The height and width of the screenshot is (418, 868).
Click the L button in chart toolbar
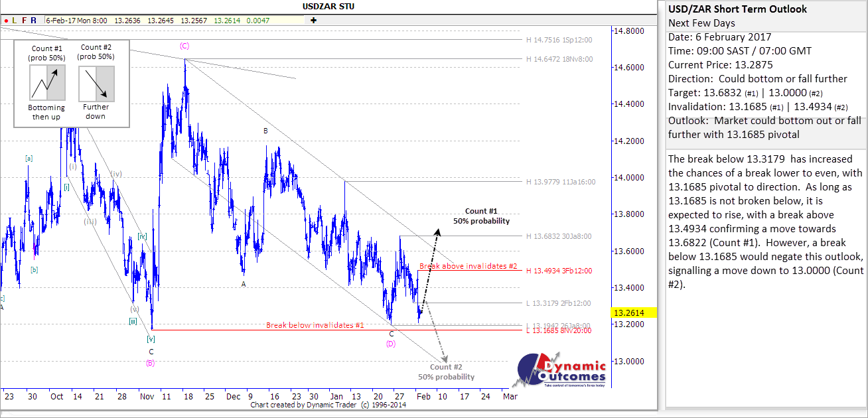pos(15,21)
